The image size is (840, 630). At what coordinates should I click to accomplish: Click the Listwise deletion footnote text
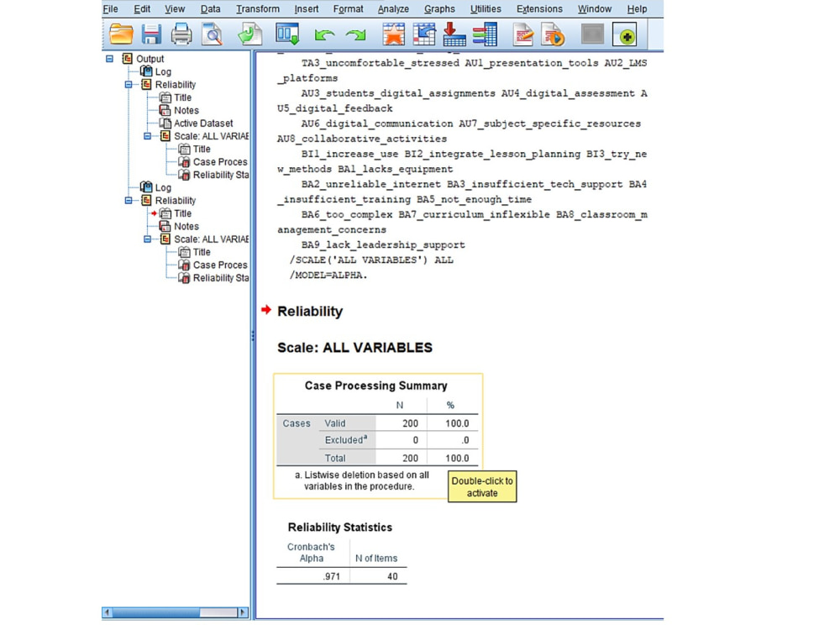pyautogui.click(x=362, y=481)
